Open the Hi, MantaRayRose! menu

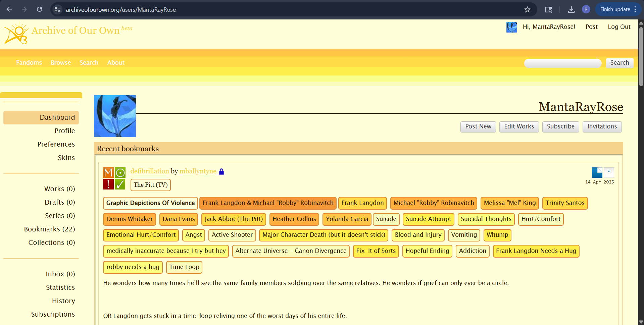(x=549, y=27)
